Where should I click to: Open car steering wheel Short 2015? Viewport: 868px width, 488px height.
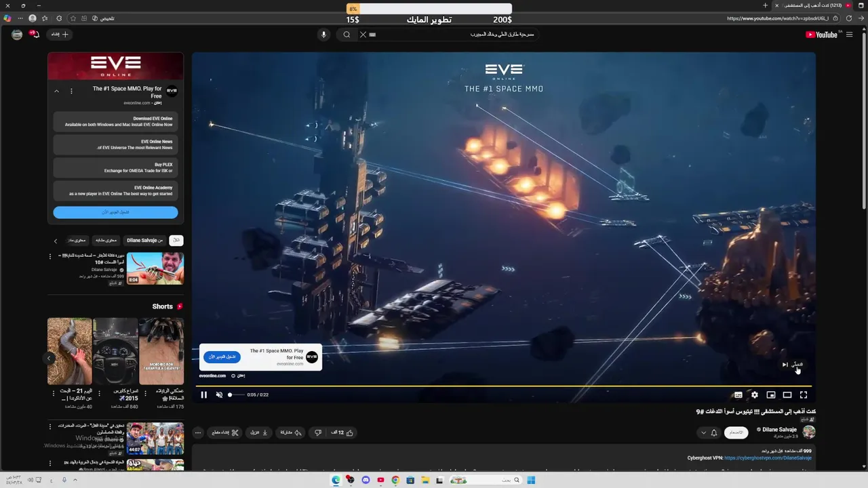click(115, 351)
